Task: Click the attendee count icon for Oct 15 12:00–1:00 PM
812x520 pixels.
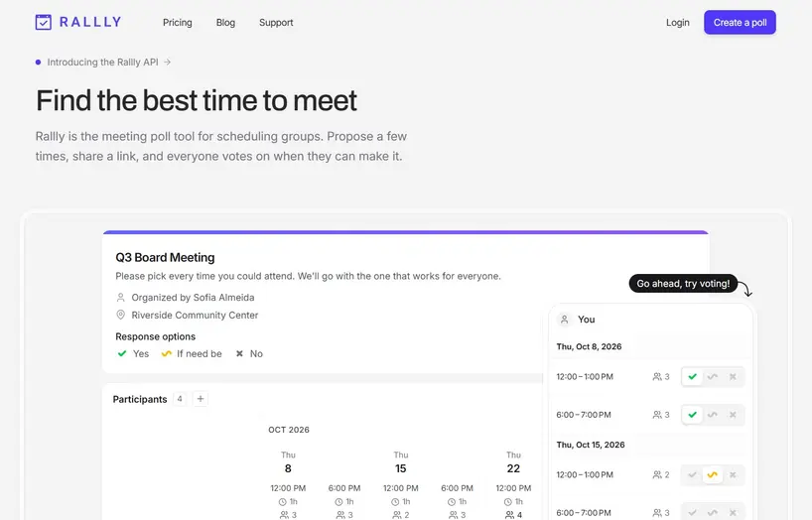Action: [x=656, y=475]
